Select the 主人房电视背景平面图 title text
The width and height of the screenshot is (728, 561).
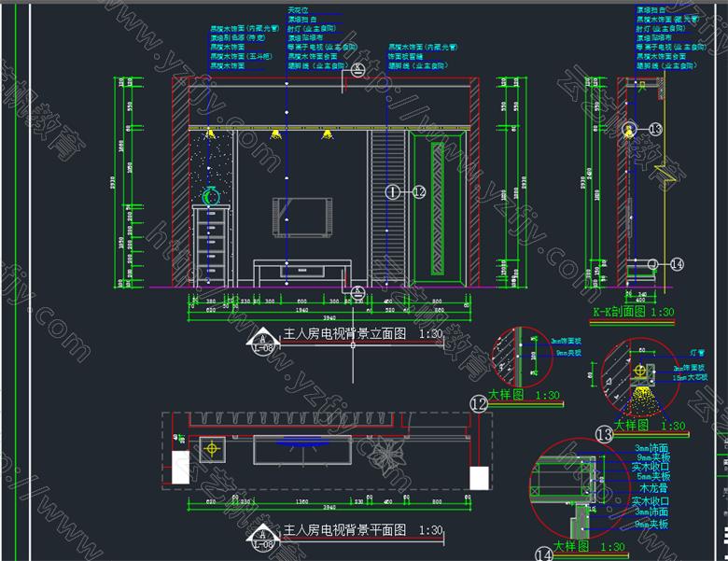coord(345,530)
